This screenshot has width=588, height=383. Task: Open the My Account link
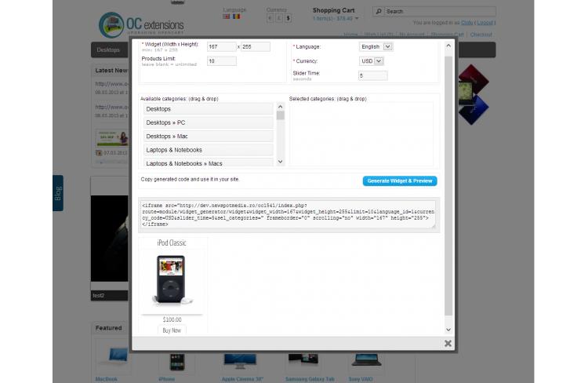412,35
